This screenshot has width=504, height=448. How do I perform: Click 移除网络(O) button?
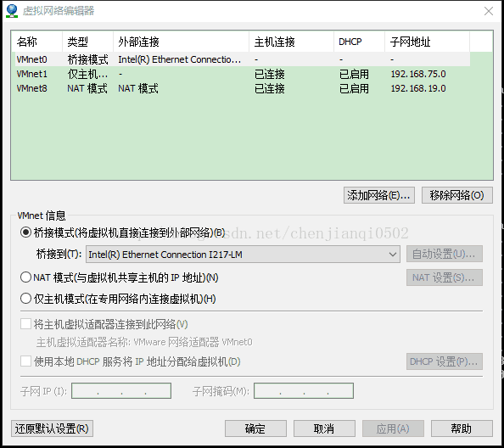tap(456, 195)
